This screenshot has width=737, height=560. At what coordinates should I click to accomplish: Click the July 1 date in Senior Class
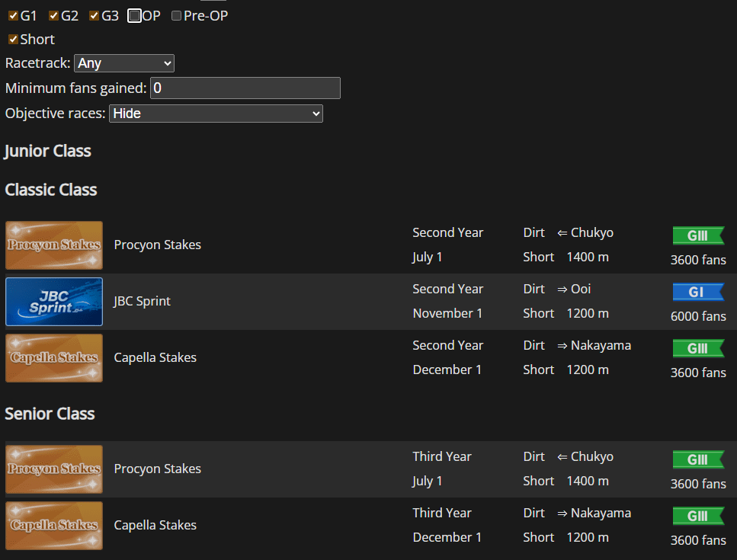(x=428, y=482)
